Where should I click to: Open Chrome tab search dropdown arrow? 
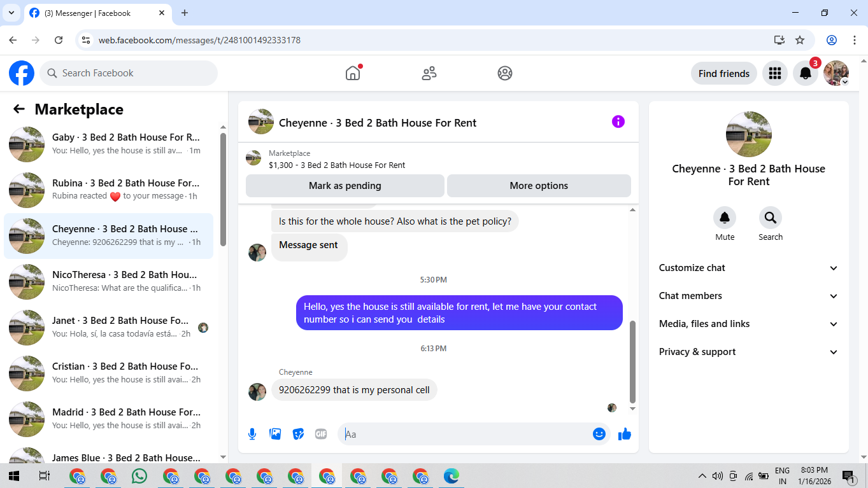click(11, 13)
